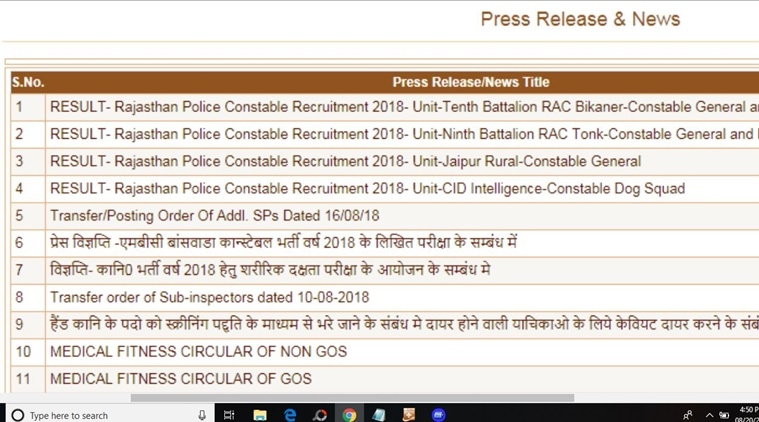Image resolution: width=759 pixels, height=422 pixels.
Task: Expand hidden system tray icons
Action: click(709, 414)
